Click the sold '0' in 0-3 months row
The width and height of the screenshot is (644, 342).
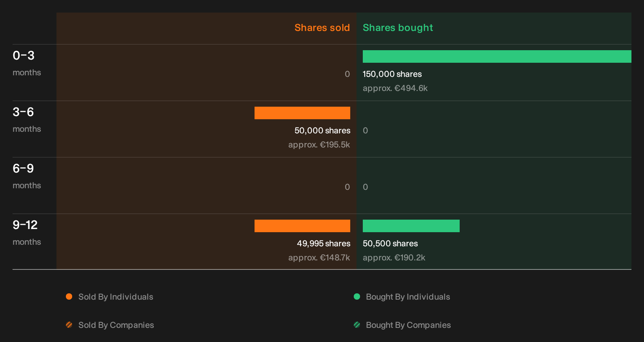click(347, 74)
